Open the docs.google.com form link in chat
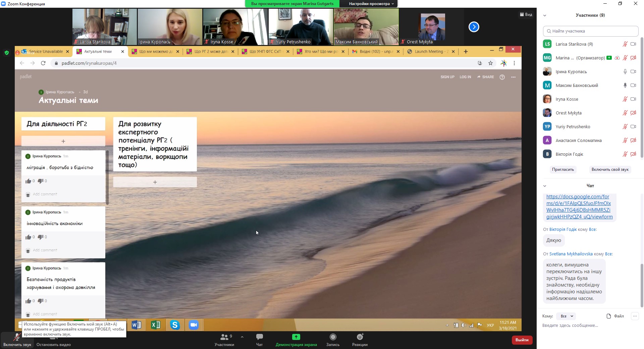 click(x=579, y=207)
